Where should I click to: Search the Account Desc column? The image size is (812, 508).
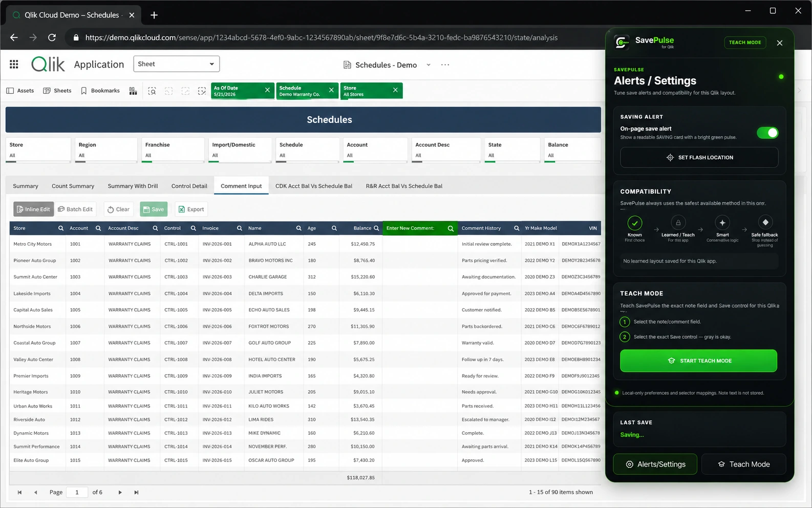155,228
